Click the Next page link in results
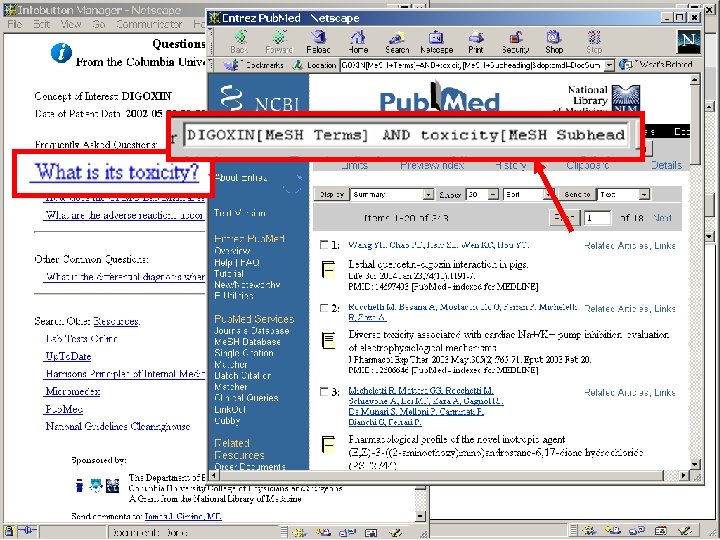This screenshot has width=720, height=540. pyautogui.click(x=662, y=218)
